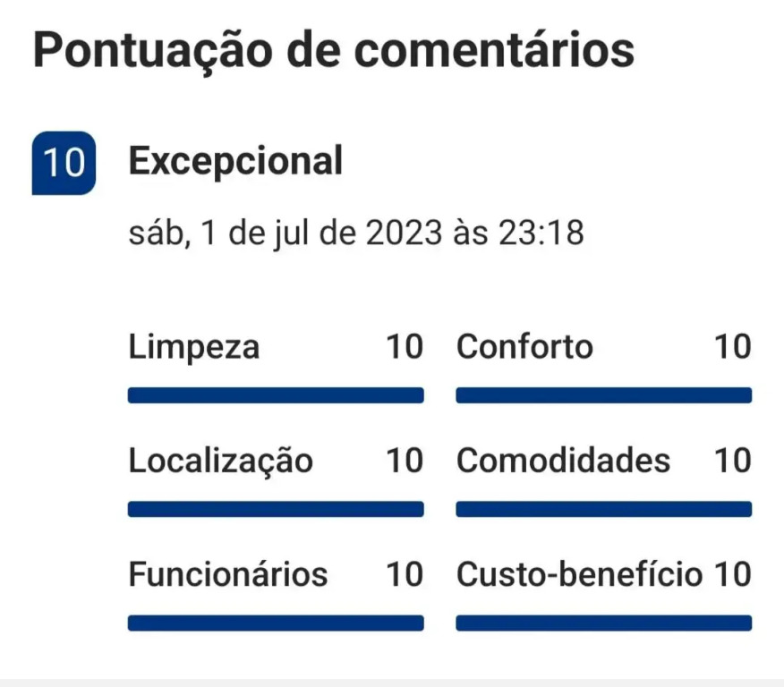Viewport: 784px width, 687px height.
Task: Click the Localização rating bar
Action: point(276,509)
